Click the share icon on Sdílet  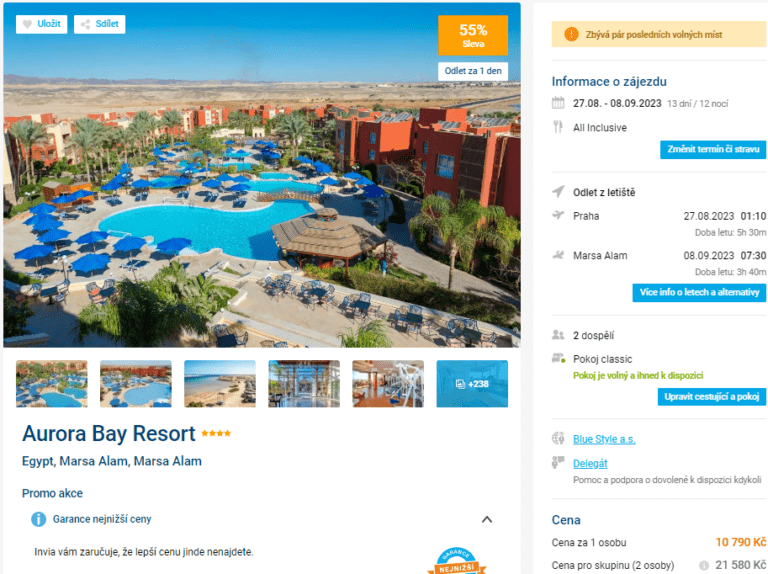click(85, 24)
